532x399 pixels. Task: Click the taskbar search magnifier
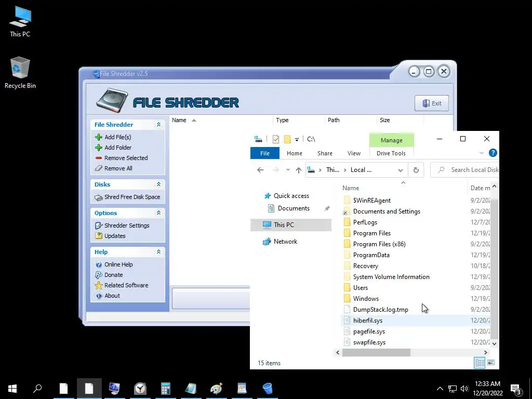pos(37,389)
